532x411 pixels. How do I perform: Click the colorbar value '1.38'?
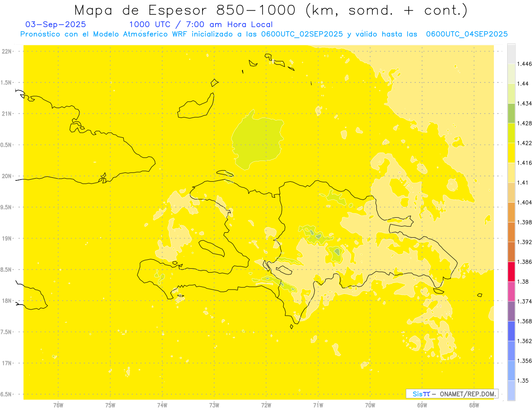tap(523, 282)
